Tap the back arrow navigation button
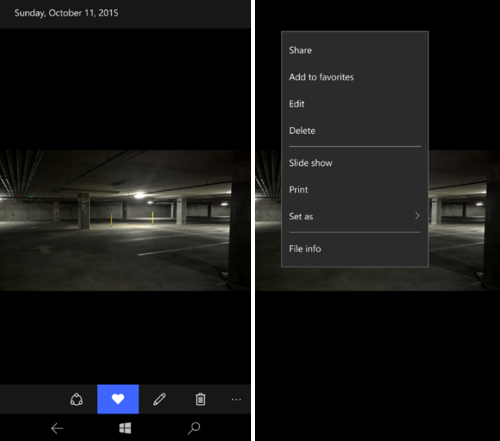This screenshot has width=500, height=441. (x=57, y=428)
